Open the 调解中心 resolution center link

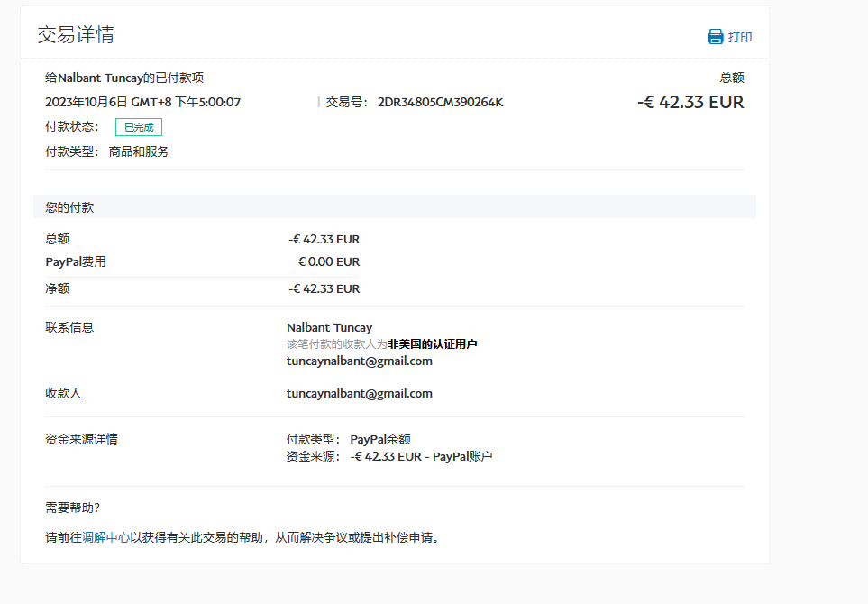tap(105, 537)
